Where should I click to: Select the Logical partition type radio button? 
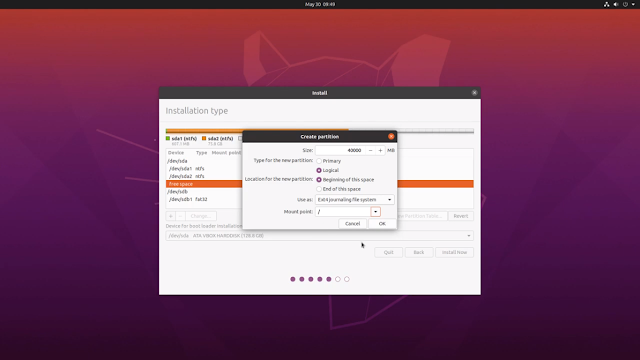pyautogui.click(x=319, y=170)
